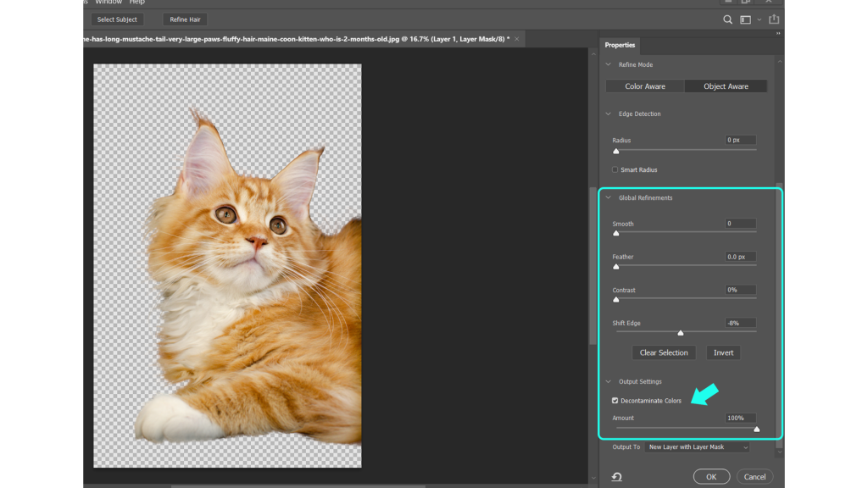Viewport: 868px width, 488px height.
Task: Toggle Object Aware refine mode
Action: pyautogui.click(x=726, y=86)
